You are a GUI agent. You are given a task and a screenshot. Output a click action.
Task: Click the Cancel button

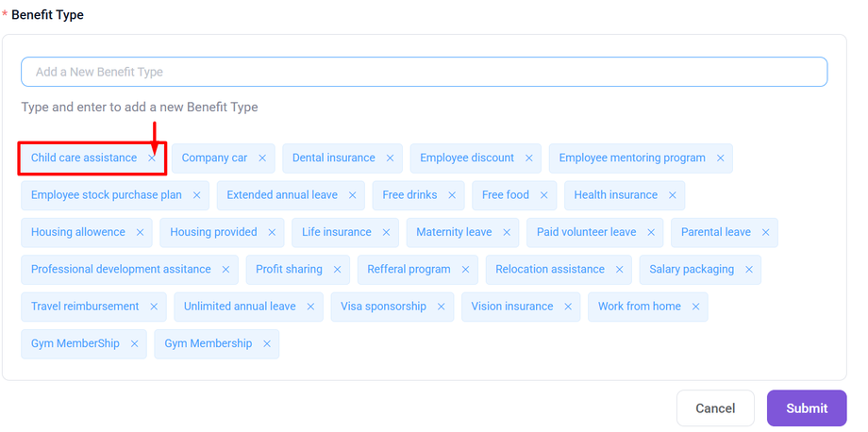[x=715, y=408]
